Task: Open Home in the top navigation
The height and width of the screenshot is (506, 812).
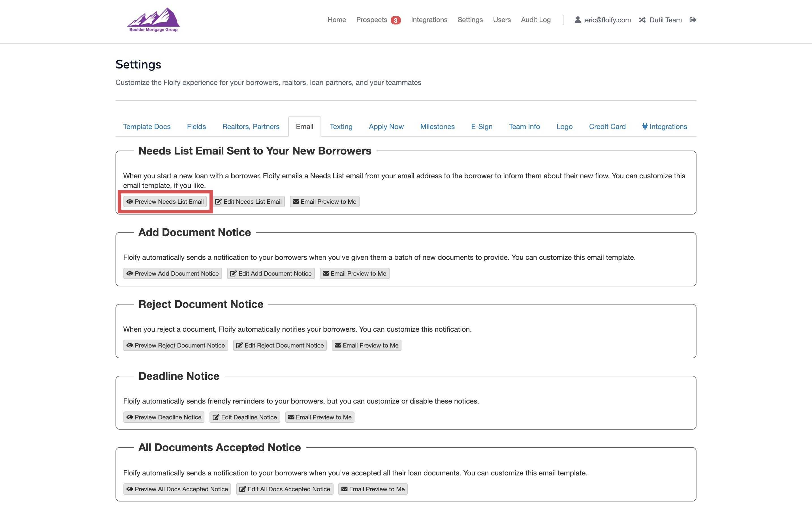Action: (336, 20)
